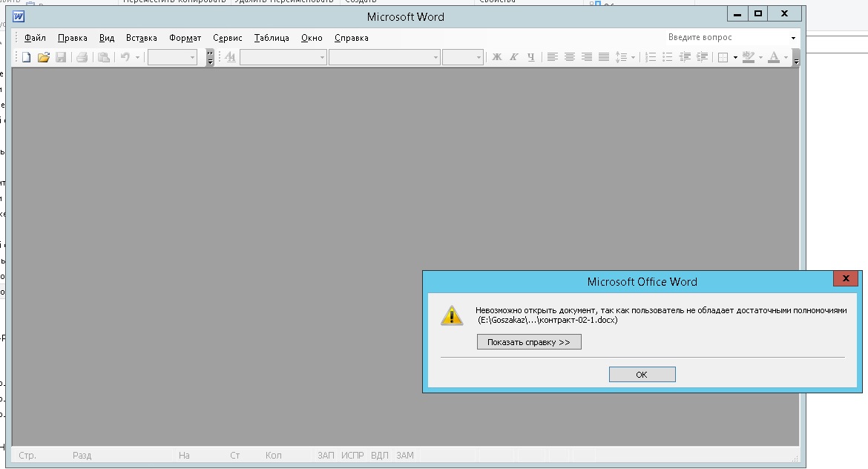Click the Open folder toolbar icon

43,57
